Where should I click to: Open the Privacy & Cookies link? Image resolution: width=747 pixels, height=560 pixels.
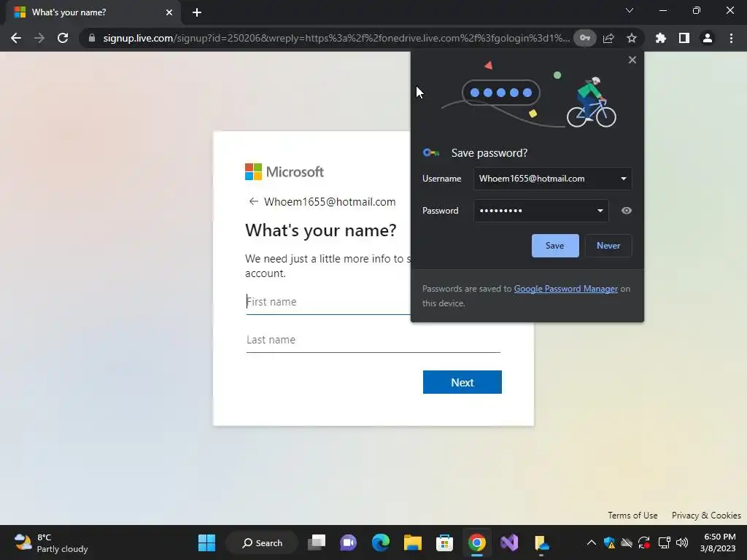click(x=706, y=516)
